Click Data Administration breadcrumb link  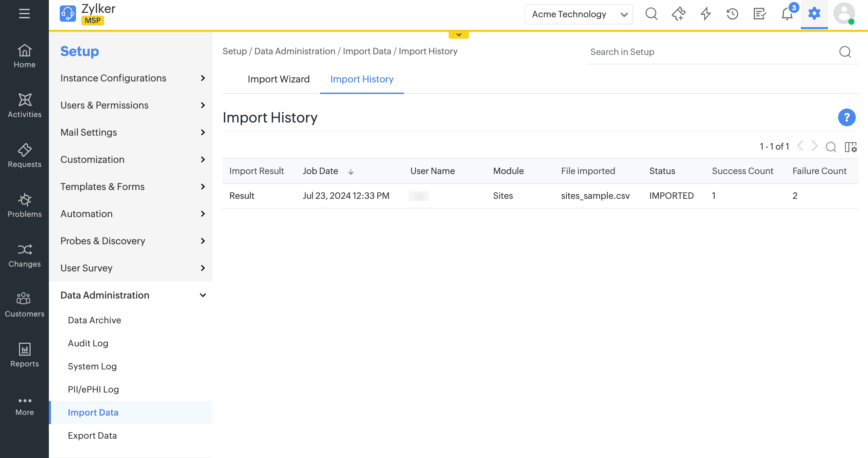[295, 51]
